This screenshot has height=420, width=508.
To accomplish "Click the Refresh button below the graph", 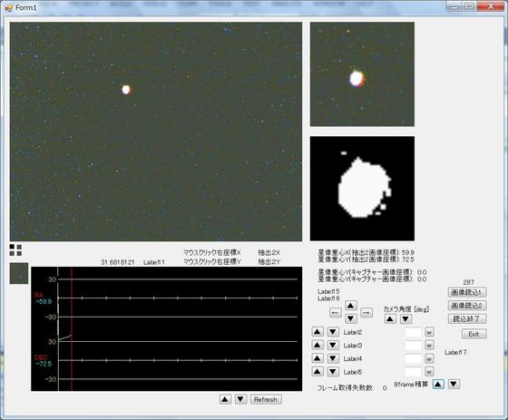I will coord(266,399).
